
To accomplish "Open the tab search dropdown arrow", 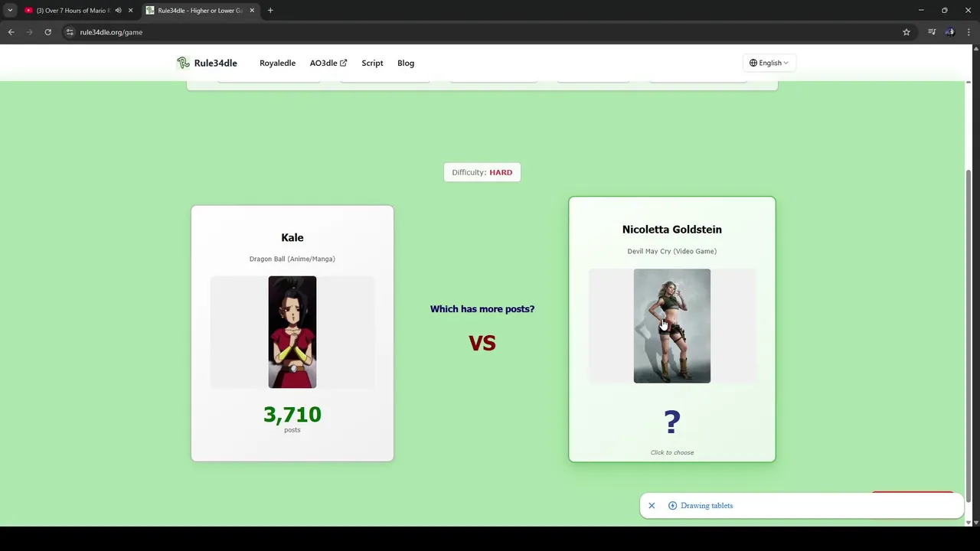I will 10,11.
